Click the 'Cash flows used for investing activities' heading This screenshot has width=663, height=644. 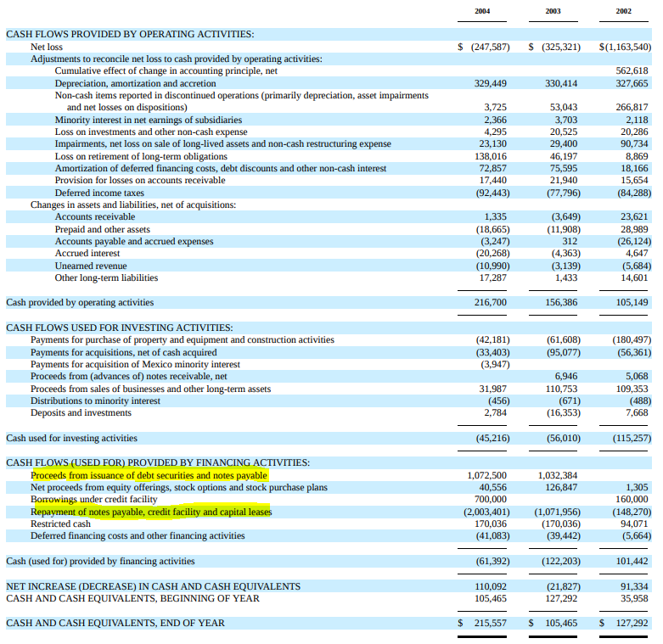point(119,328)
